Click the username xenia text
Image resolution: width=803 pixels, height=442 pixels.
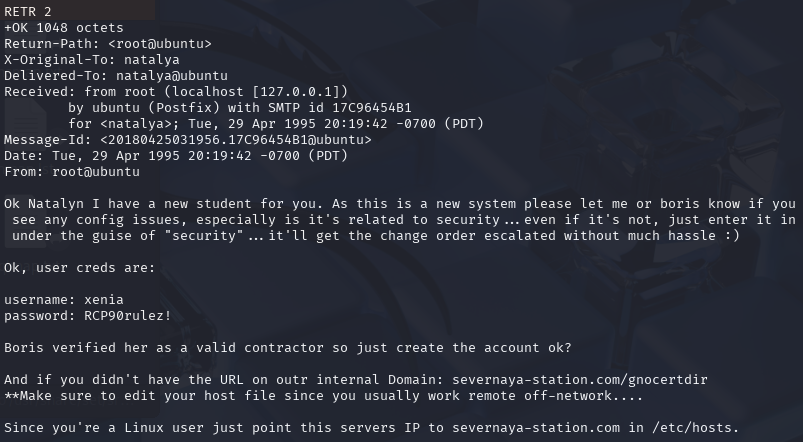coord(64,300)
